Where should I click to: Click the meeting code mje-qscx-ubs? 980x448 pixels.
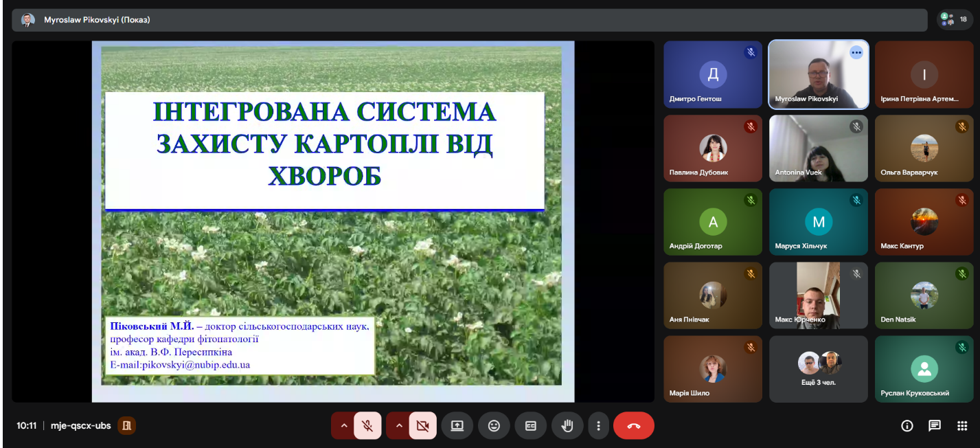pos(81,426)
